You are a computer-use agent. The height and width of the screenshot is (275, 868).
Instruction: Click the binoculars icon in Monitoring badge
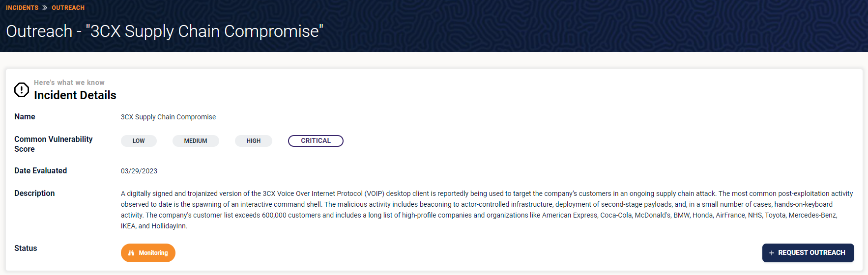tap(131, 253)
